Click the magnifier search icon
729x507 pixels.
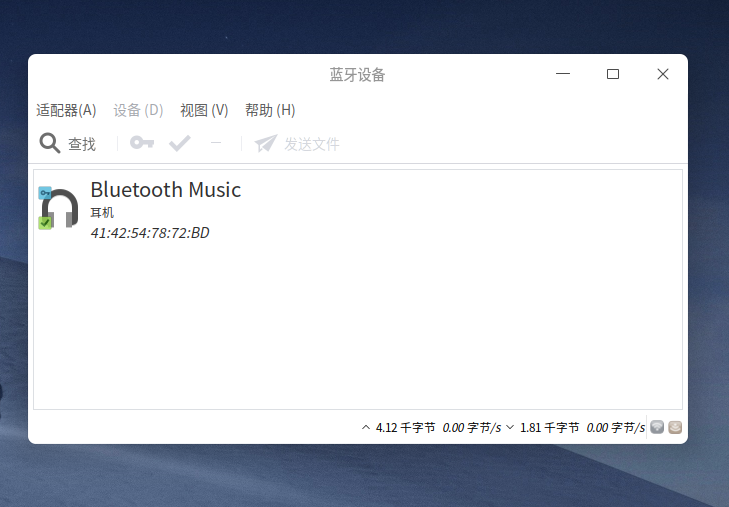pyautogui.click(x=50, y=143)
